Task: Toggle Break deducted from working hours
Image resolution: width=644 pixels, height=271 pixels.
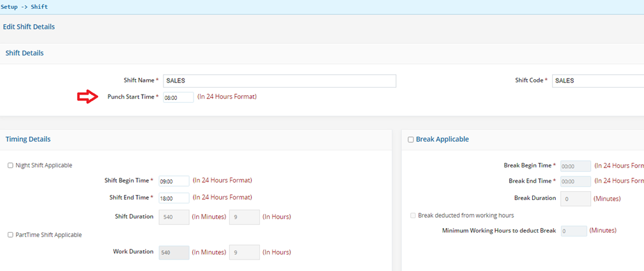Action: click(413, 215)
